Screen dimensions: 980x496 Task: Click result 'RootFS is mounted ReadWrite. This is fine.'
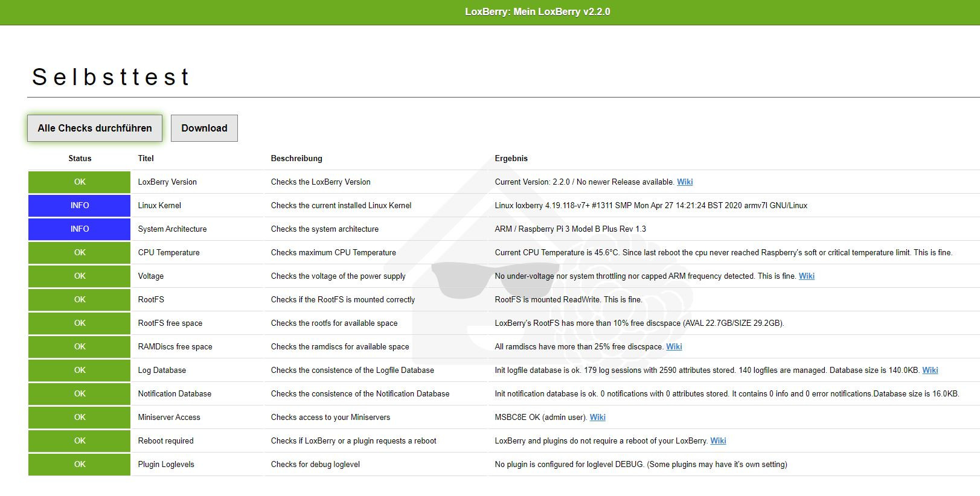[x=568, y=299]
